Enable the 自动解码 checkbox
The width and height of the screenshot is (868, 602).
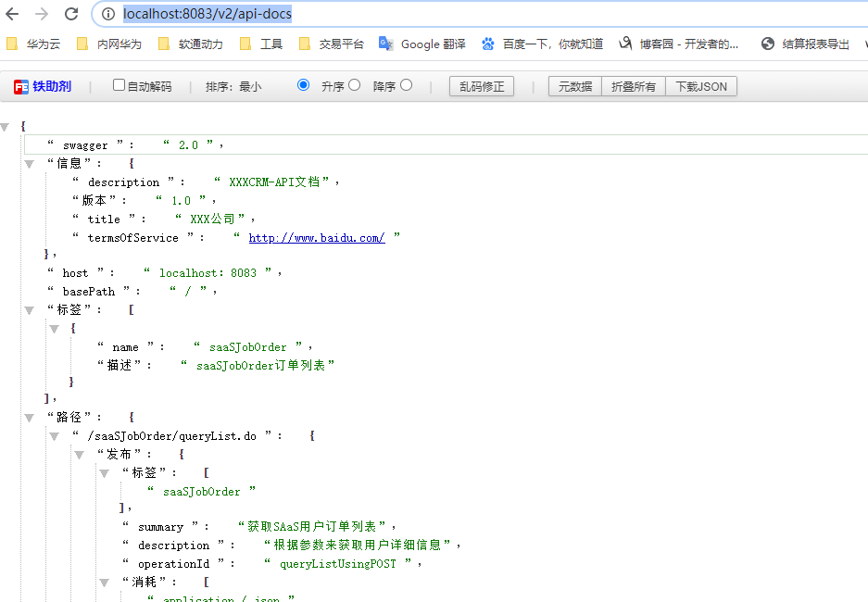pyautogui.click(x=118, y=85)
